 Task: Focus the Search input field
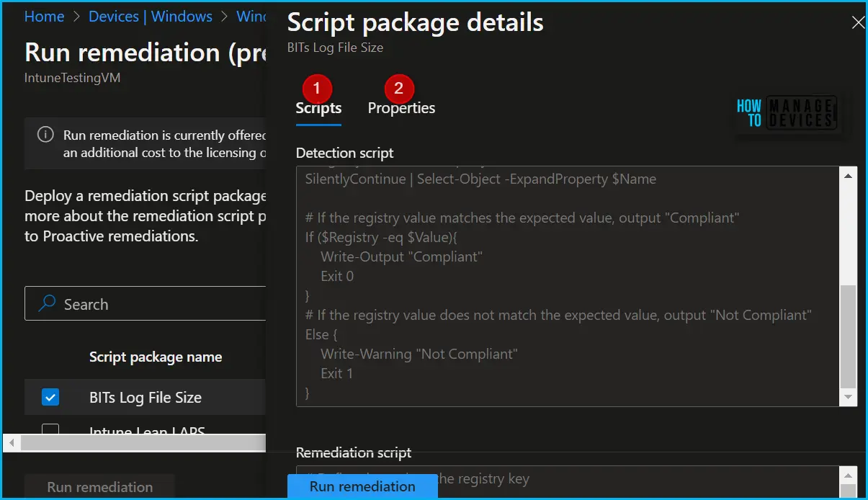tap(146, 304)
